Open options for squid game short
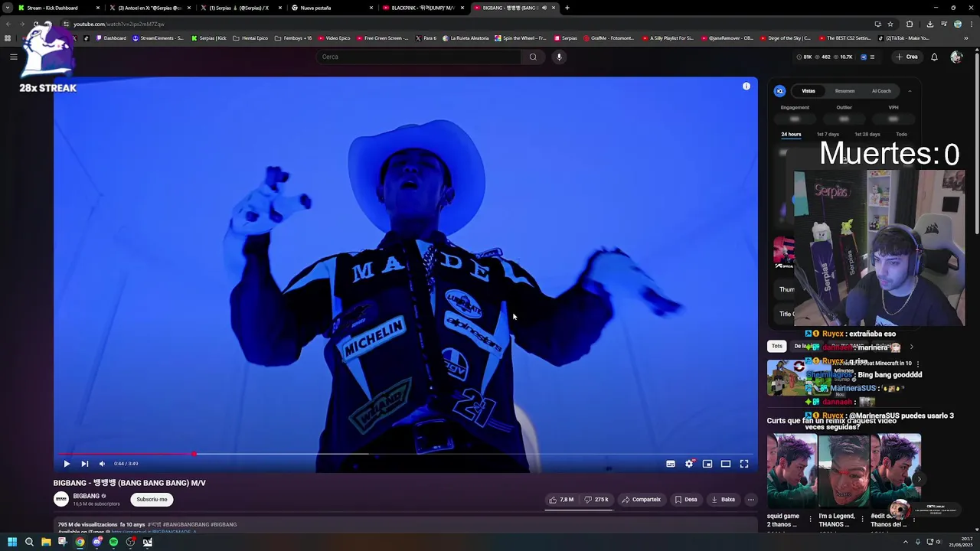The width and height of the screenshot is (980, 551). (x=811, y=518)
